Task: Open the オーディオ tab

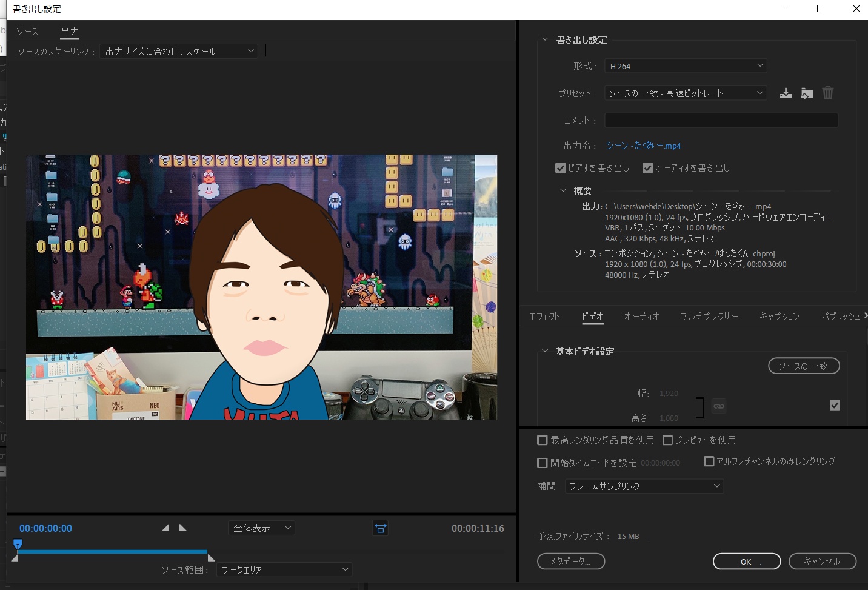Action: [641, 316]
